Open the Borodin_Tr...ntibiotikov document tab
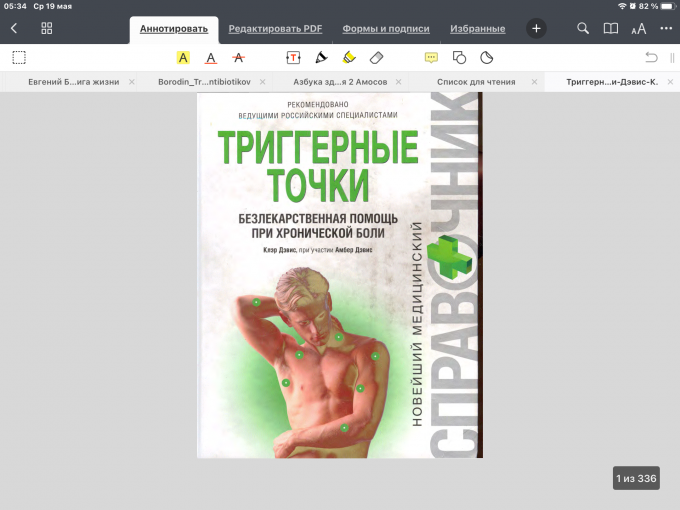The height and width of the screenshot is (510, 680). [204, 82]
